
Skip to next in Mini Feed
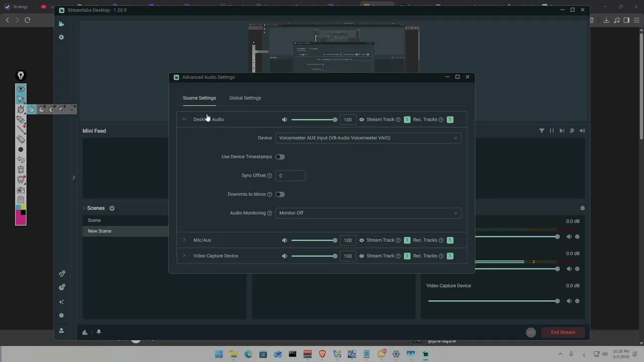click(x=562, y=131)
